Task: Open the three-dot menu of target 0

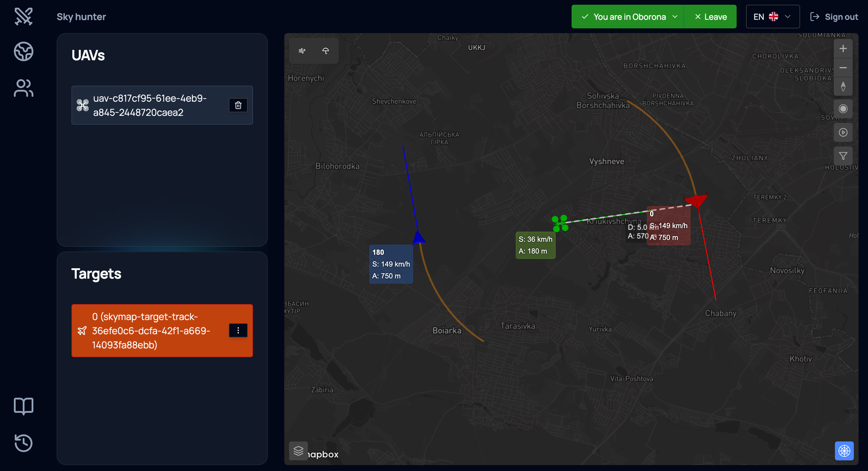Action: (238, 330)
